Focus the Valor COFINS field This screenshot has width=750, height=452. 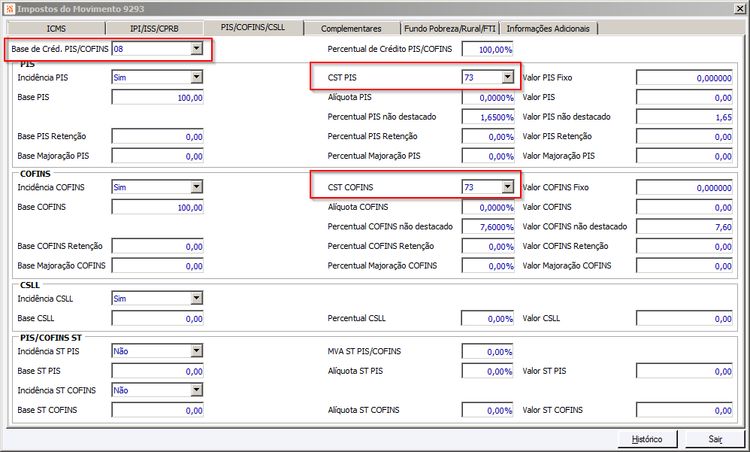coord(684,208)
